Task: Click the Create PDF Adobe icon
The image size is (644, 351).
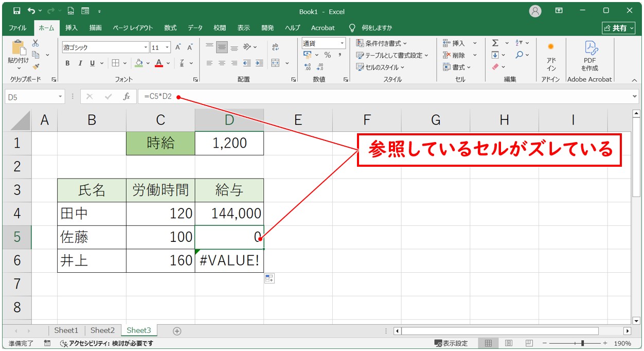Action: [x=589, y=56]
